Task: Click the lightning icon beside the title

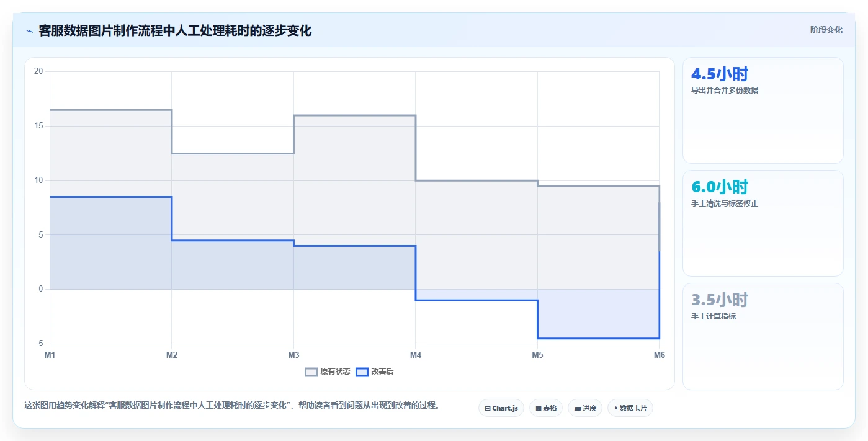Action: click(29, 31)
